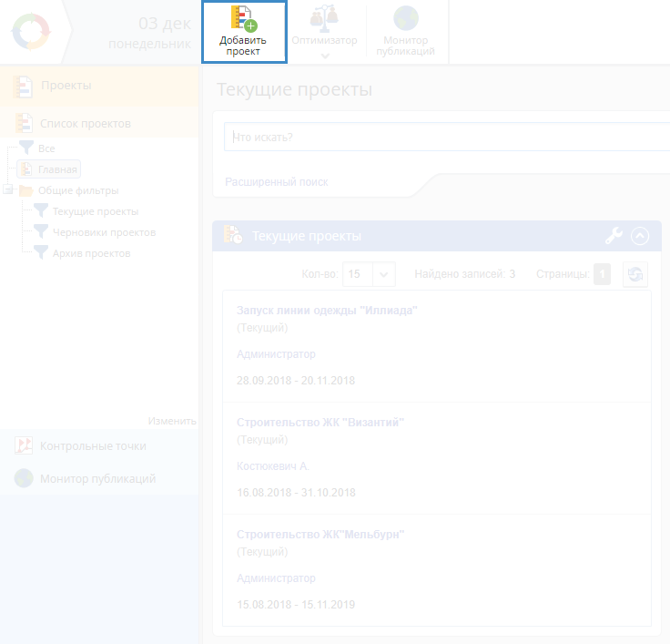
Task: Click the Что искать search field
Action: pyautogui.click(x=446, y=138)
